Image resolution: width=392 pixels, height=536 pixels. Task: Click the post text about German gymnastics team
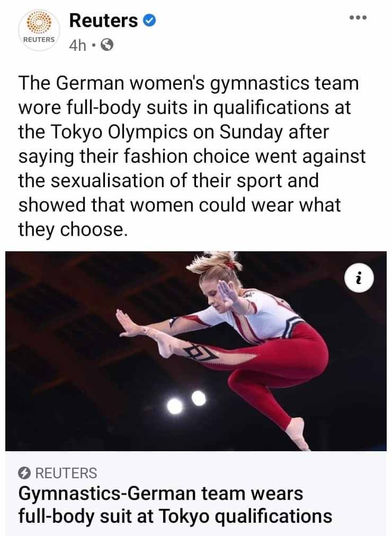click(x=192, y=156)
